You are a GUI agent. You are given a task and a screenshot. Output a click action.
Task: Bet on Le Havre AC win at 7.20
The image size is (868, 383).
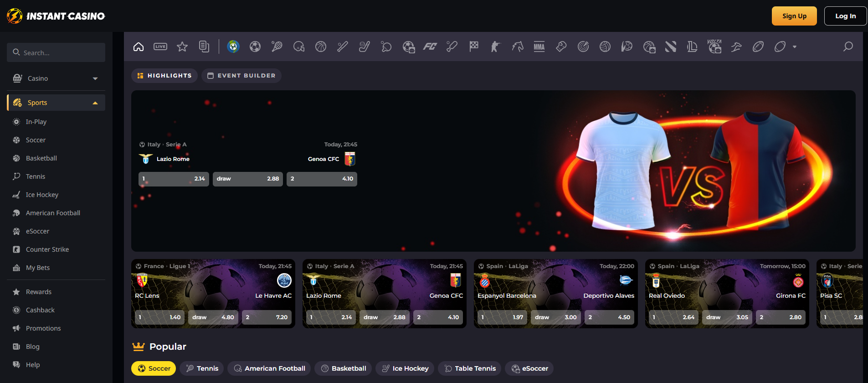point(267,317)
